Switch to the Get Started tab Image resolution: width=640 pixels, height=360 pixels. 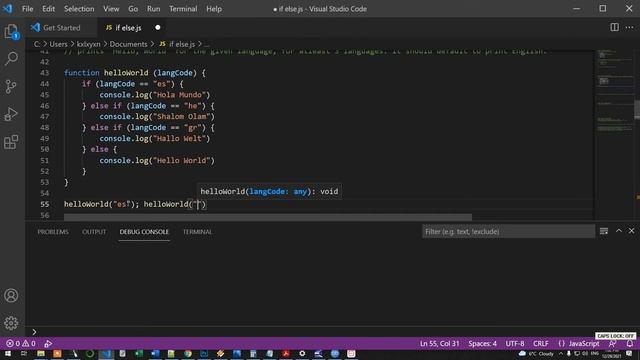click(x=62, y=28)
